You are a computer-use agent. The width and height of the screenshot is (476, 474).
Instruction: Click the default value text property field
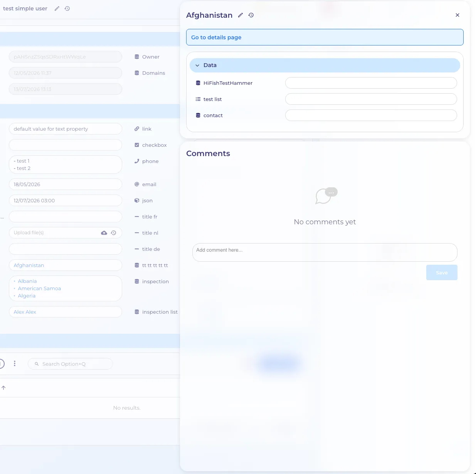(x=66, y=129)
